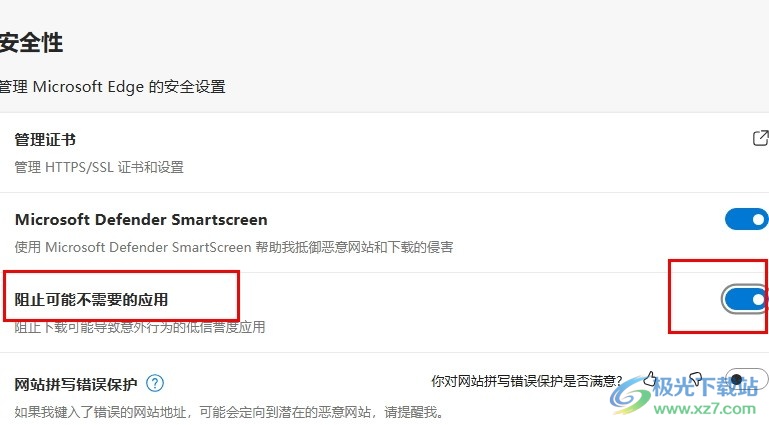Enable the 网站拼写错误保护 toggle
The width and height of the screenshot is (769, 425).
point(746,379)
